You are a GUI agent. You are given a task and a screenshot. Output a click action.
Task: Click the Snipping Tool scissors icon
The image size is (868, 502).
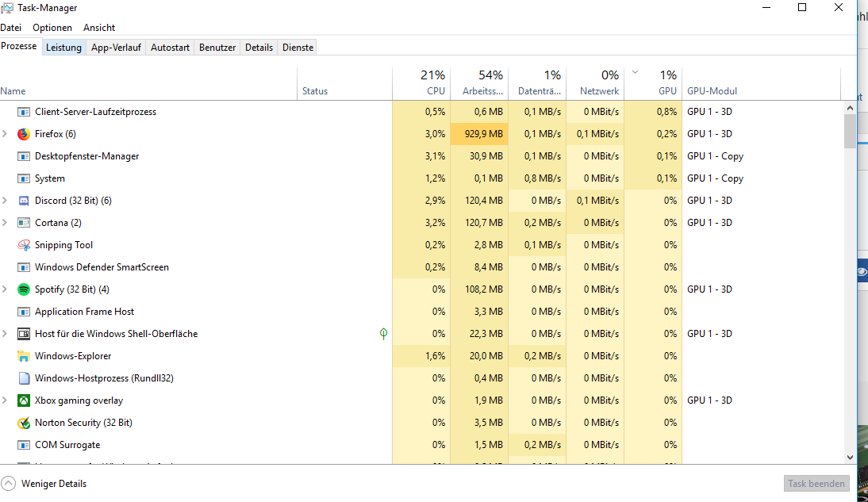coord(23,244)
